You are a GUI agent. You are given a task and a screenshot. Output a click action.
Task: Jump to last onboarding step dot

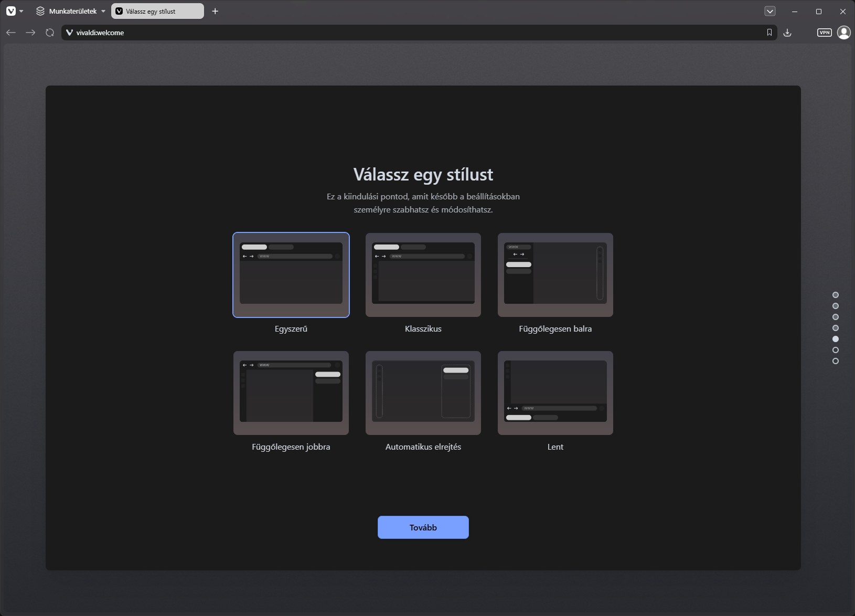tap(836, 361)
